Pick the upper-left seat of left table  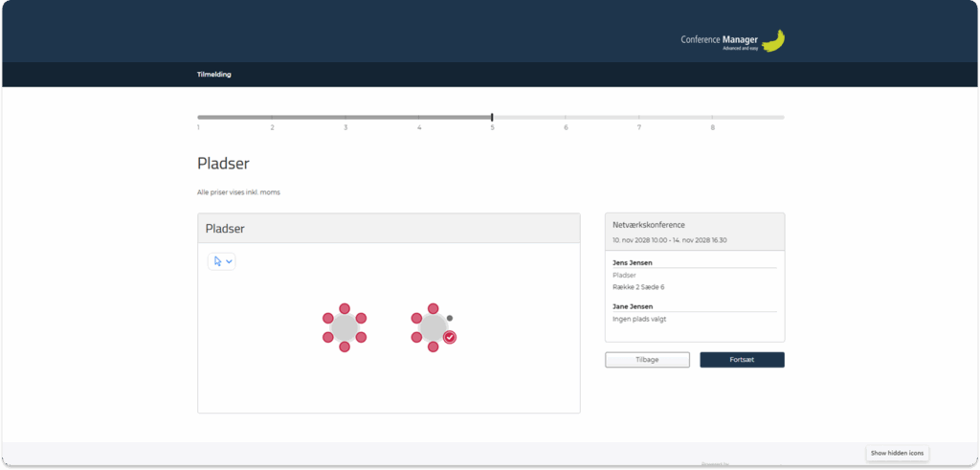click(x=328, y=318)
